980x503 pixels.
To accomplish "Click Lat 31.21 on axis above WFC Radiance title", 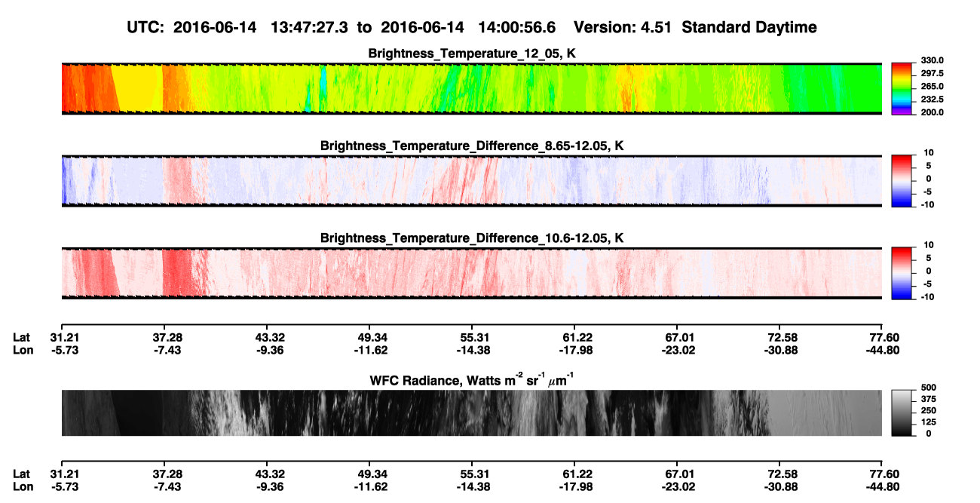I will click(x=66, y=336).
